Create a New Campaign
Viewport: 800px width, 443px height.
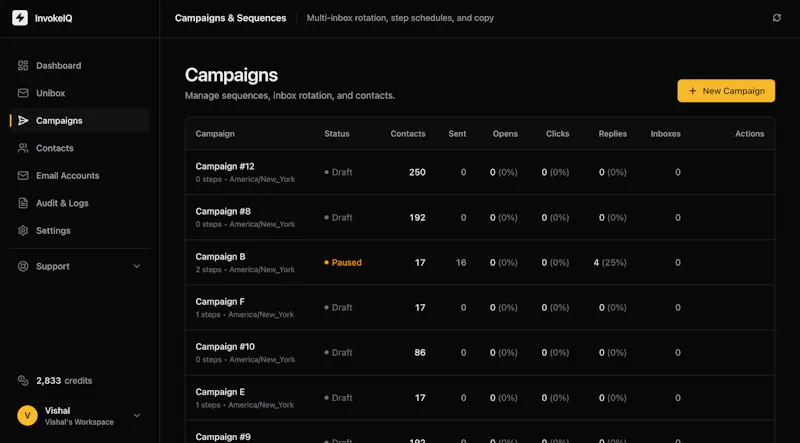point(726,91)
